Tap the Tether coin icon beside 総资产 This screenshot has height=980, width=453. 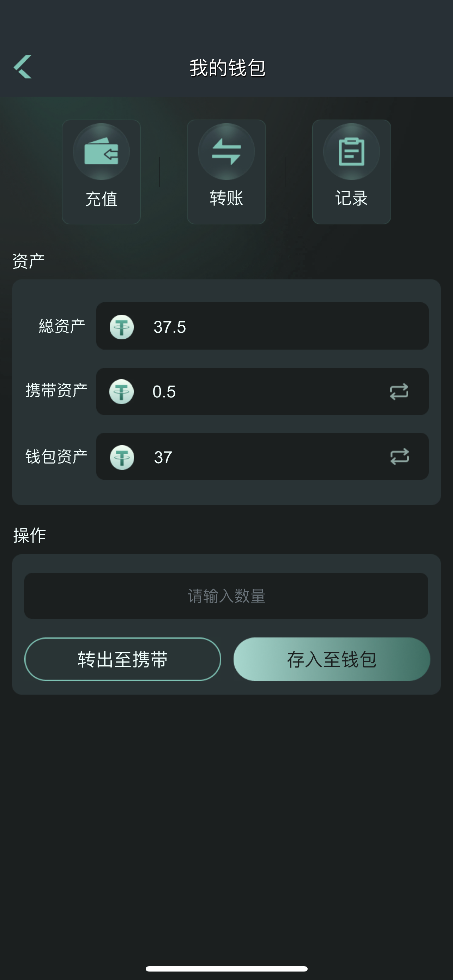122,327
